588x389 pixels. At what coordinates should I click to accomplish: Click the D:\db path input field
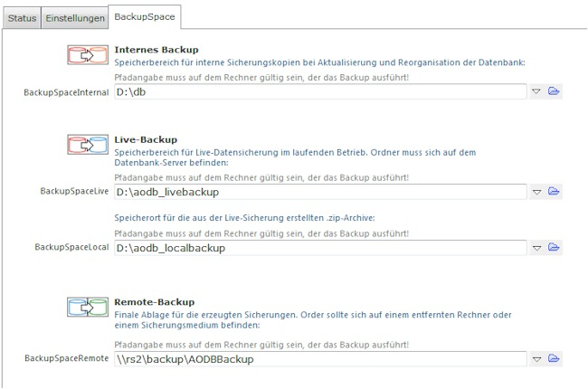pyautogui.click(x=320, y=91)
